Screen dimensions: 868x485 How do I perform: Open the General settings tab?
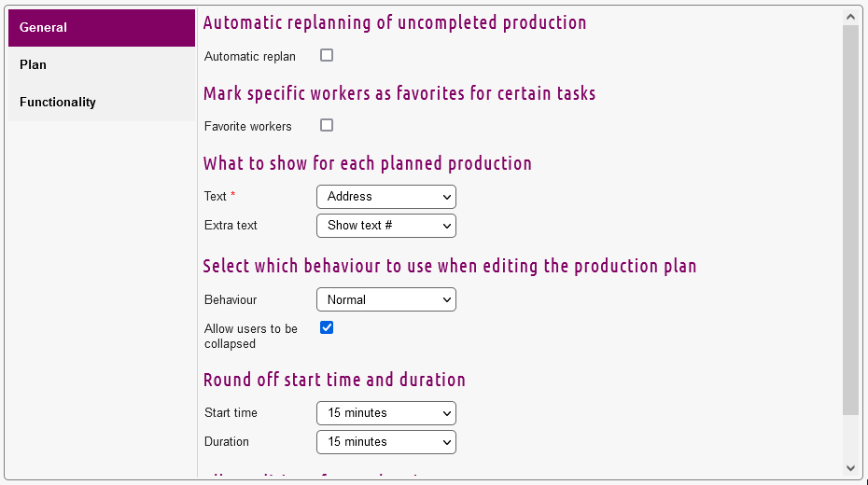[101, 28]
